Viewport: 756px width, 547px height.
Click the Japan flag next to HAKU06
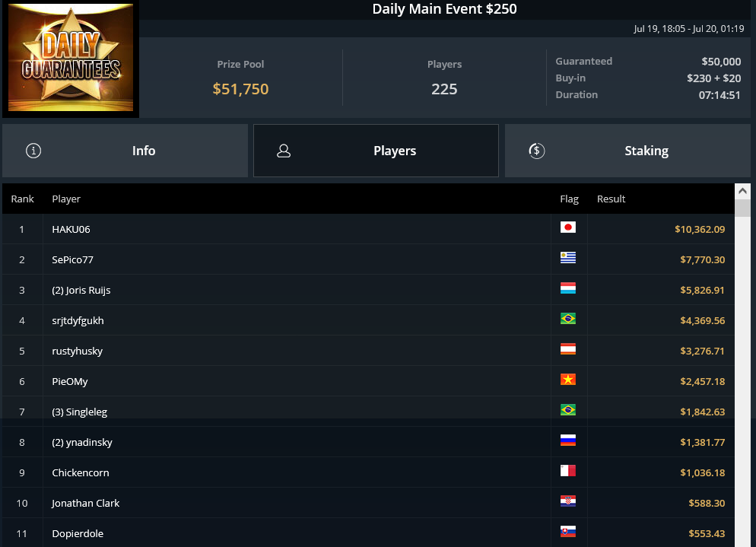(x=568, y=227)
